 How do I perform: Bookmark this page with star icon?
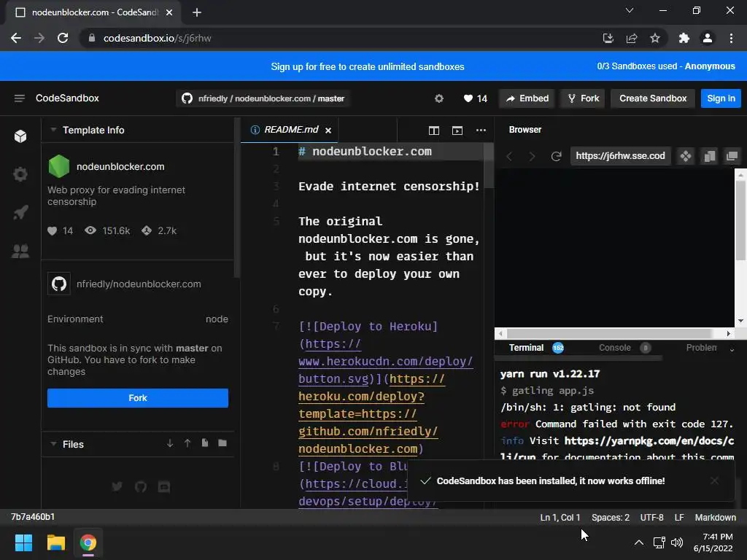(x=655, y=38)
